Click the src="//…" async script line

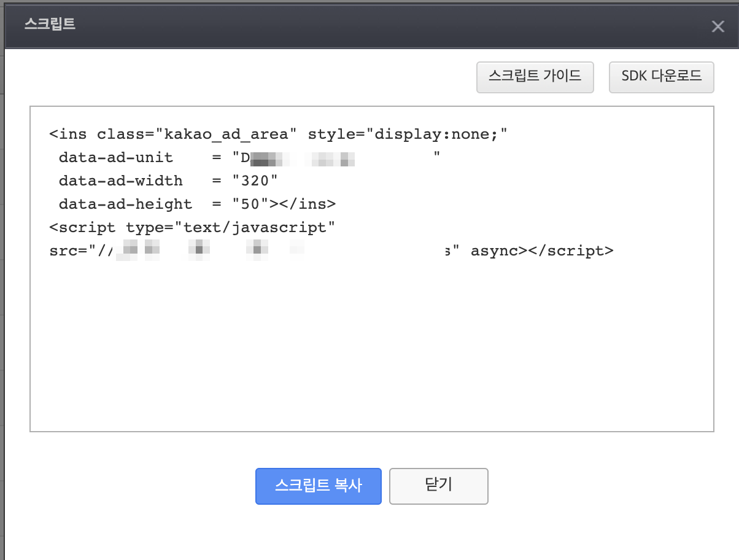[x=331, y=251]
